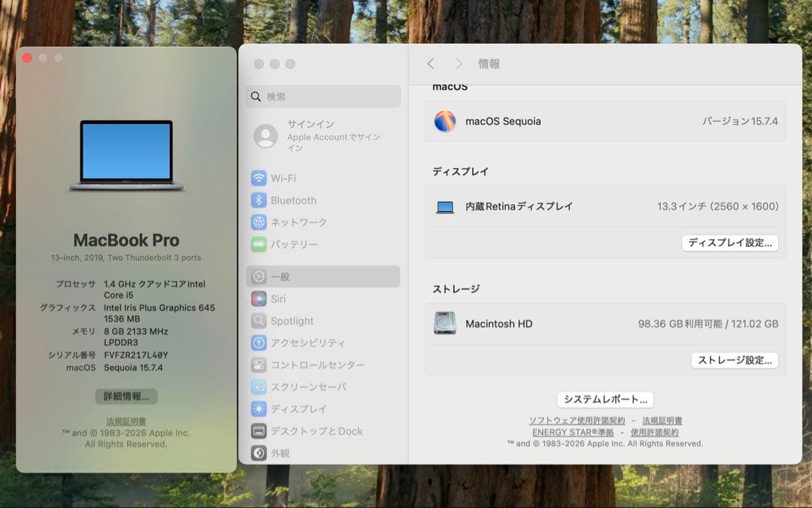Open バッテリー (Battery) settings
This screenshot has width=812, height=508.
click(301, 244)
